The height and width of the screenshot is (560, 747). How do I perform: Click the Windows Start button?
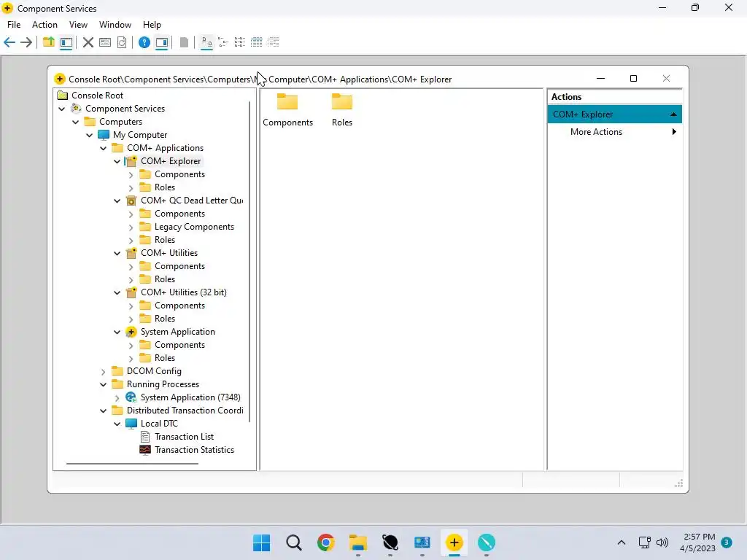(x=262, y=542)
